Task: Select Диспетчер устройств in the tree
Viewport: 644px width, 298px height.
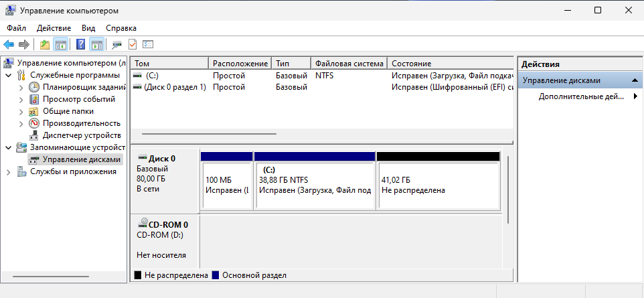Action: coord(82,135)
